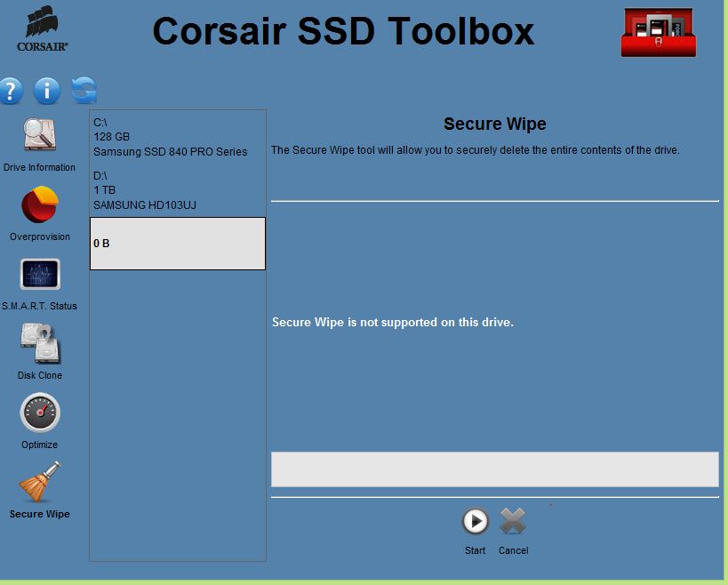Click the Drive Information label
Viewport: 728px width, 585px height.
click(39, 167)
